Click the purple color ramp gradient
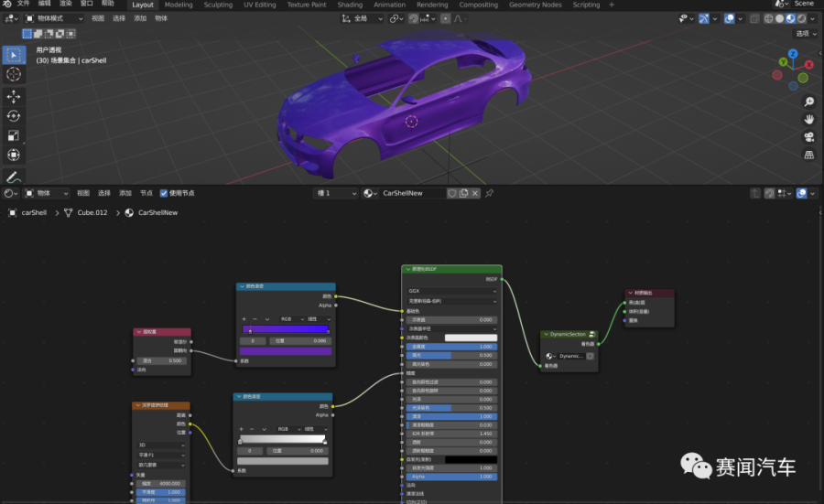This screenshot has width=824, height=504. tap(285, 329)
